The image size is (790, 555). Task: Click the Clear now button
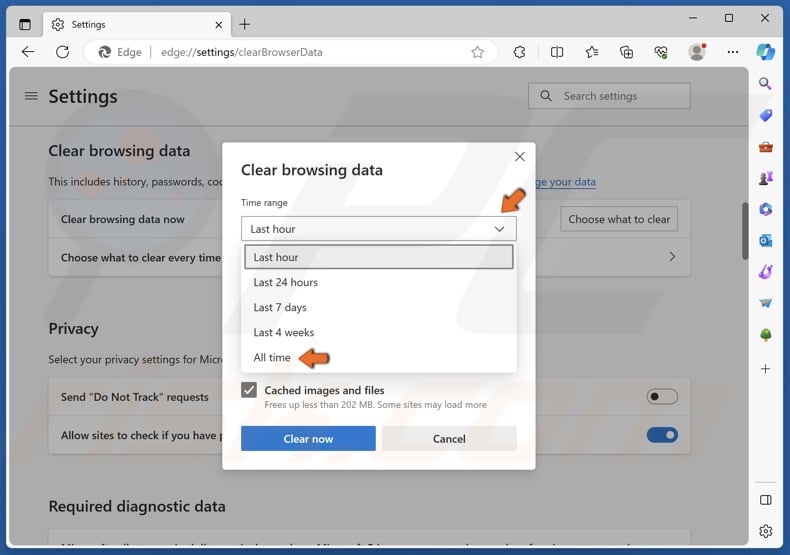[x=308, y=439]
